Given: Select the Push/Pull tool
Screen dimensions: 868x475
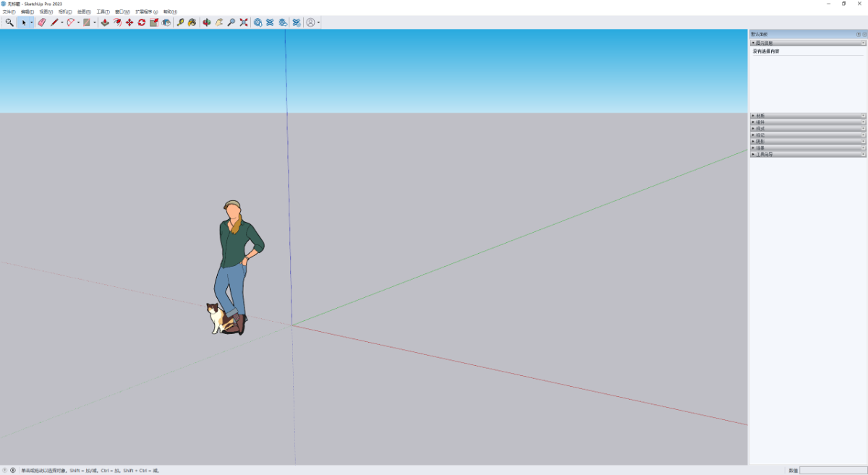Looking at the screenshot, I should (105, 22).
